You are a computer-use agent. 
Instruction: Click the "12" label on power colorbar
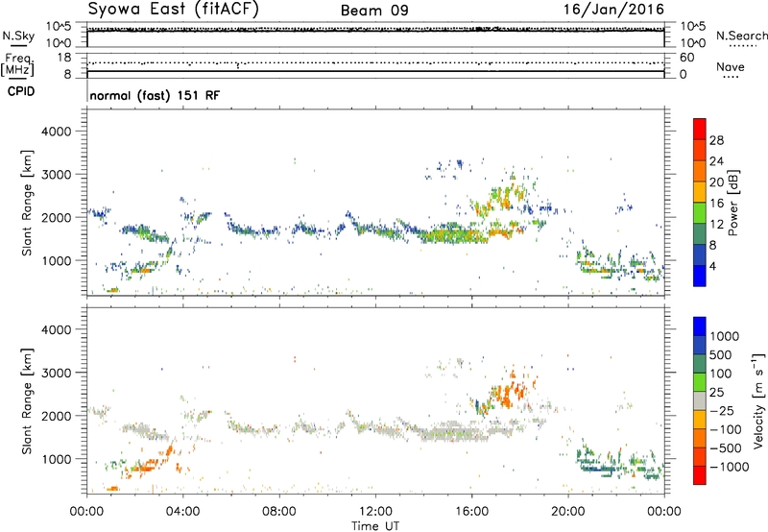[716, 225]
